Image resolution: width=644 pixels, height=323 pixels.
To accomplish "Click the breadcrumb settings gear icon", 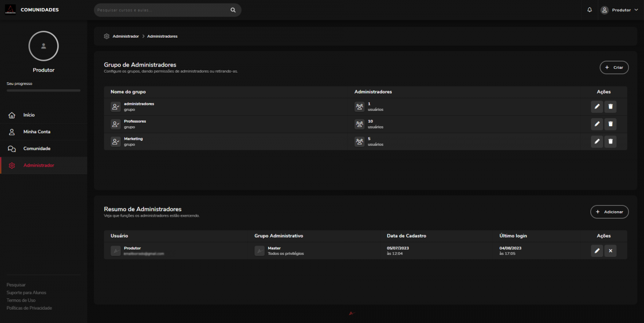I will pos(107,36).
